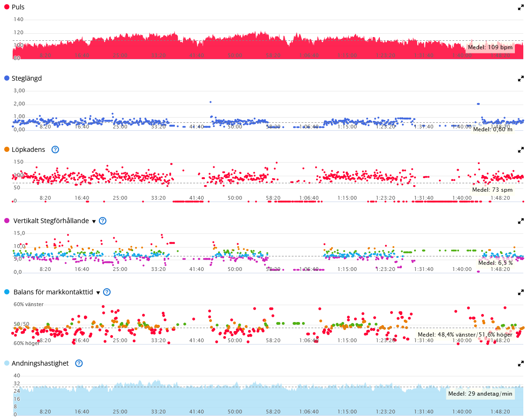Click the orange Löpkadens legend dot
The image size is (528, 420).
pyautogui.click(x=7, y=150)
